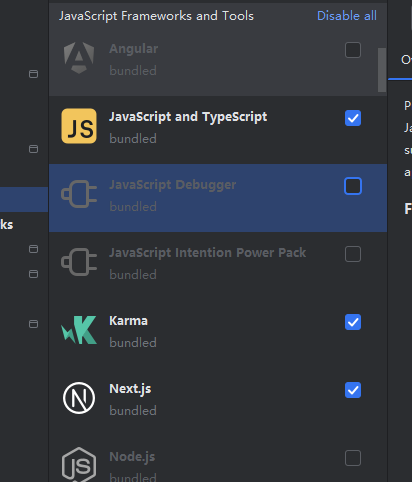Click the Next.js circular N icon

coord(79,398)
